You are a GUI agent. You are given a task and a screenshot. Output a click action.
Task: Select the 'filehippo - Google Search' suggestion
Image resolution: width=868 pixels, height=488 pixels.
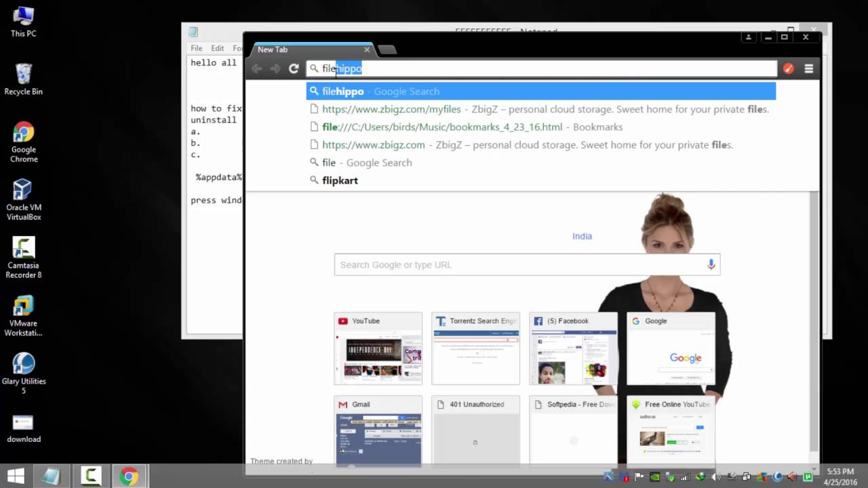click(x=540, y=91)
